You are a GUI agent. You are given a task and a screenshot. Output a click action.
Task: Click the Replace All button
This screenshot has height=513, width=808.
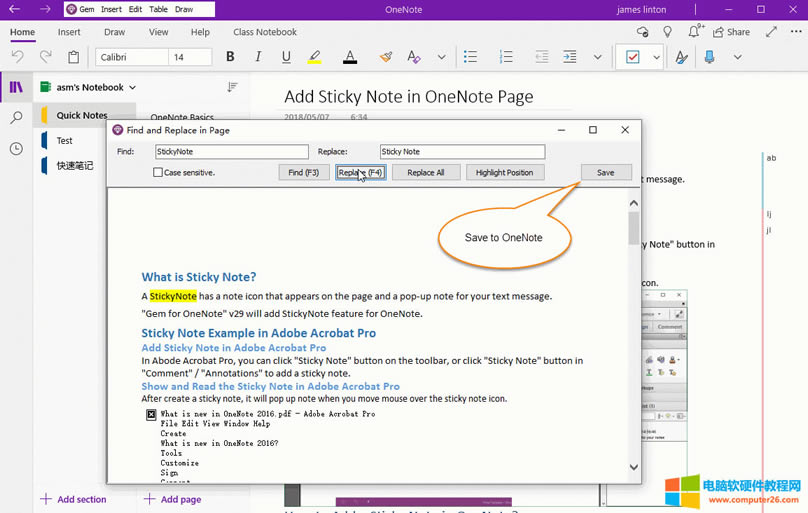[426, 173]
